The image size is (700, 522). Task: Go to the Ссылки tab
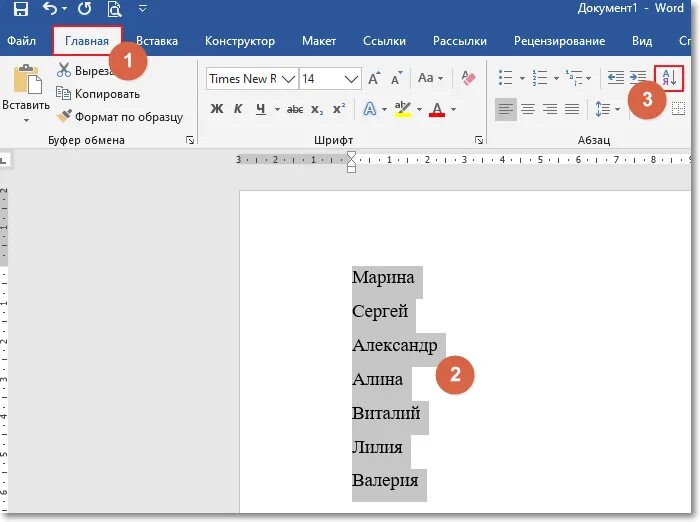pyautogui.click(x=384, y=41)
